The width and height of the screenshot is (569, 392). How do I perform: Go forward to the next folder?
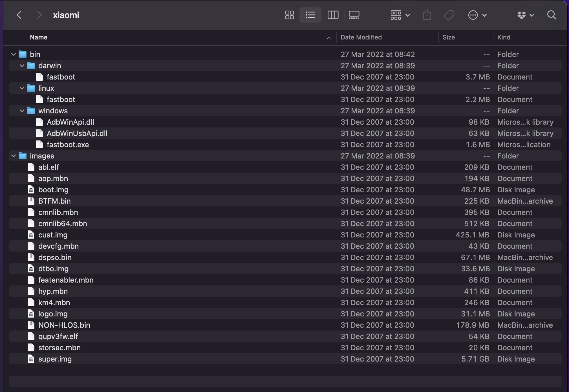tap(39, 15)
